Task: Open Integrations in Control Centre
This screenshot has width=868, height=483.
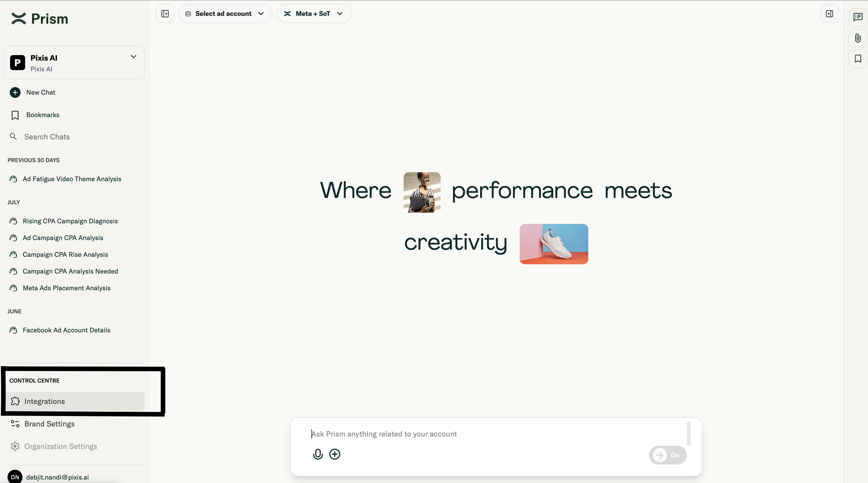Action: tap(44, 401)
